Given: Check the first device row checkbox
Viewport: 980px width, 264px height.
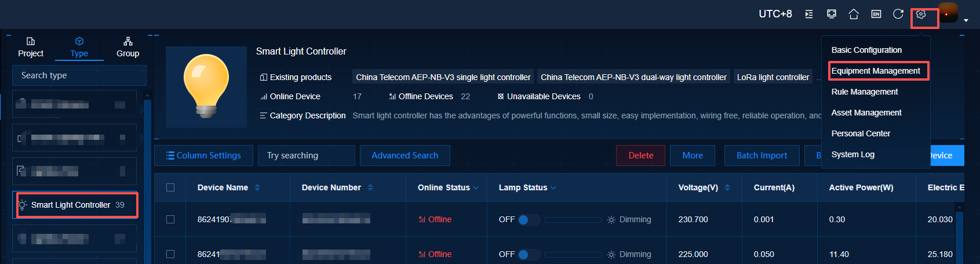Looking at the screenshot, I should pyautogui.click(x=170, y=219).
